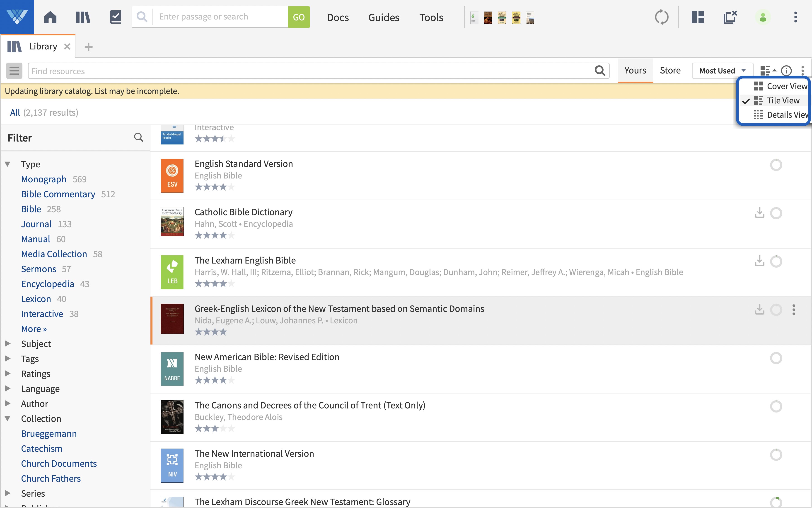Expand the Language filter section
Screen dimensions: 812x508
point(7,388)
